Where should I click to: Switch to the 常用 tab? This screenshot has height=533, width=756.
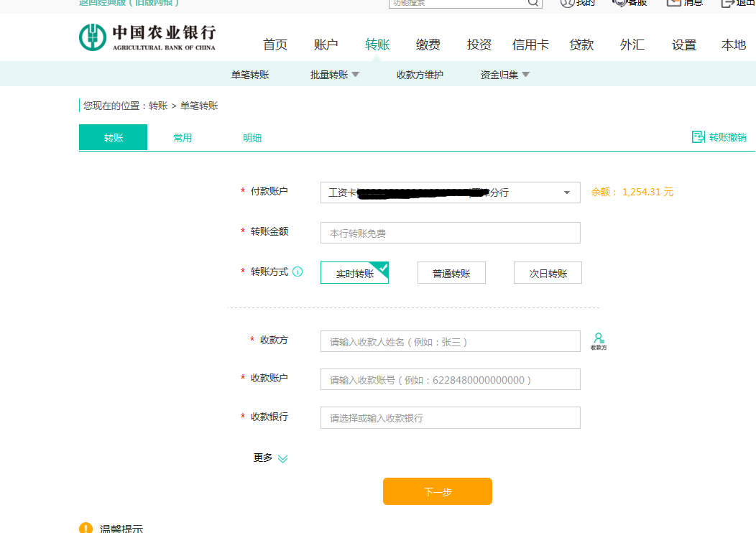[183, 136]
